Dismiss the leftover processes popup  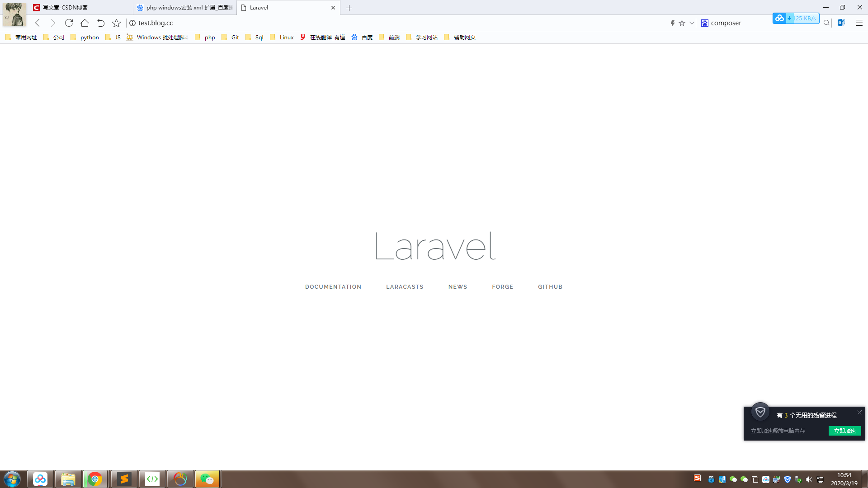[859, 413]
